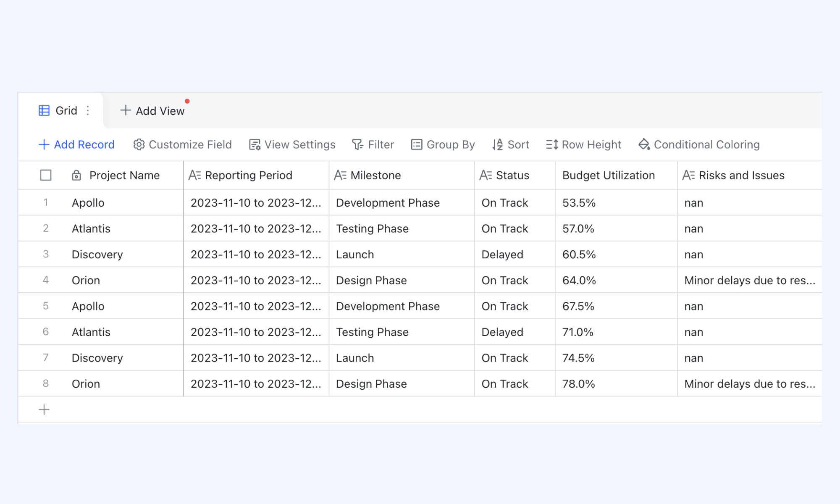The width and height of the screenshot is (840, 504).
Task: Click the lock icon beside Project Name
Action: [x=76, y=175]
